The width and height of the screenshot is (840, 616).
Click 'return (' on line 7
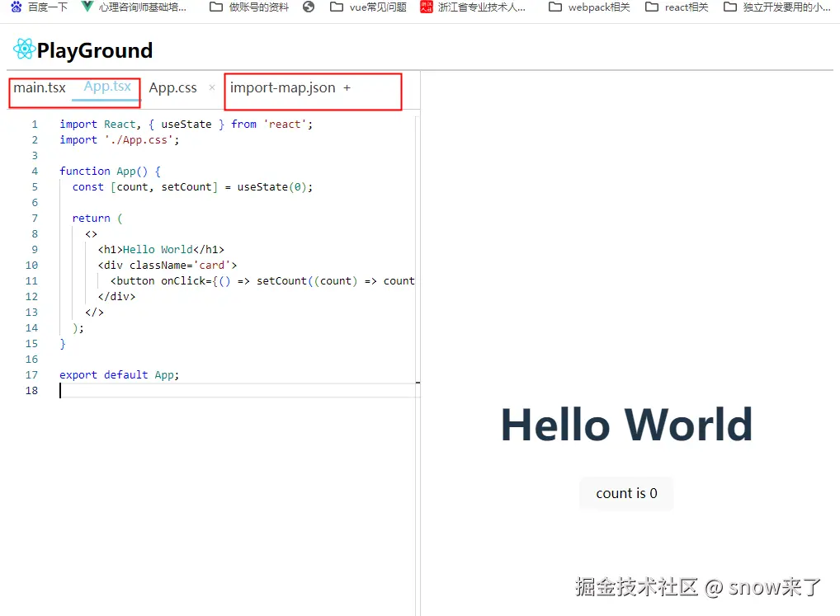point(97,219)
